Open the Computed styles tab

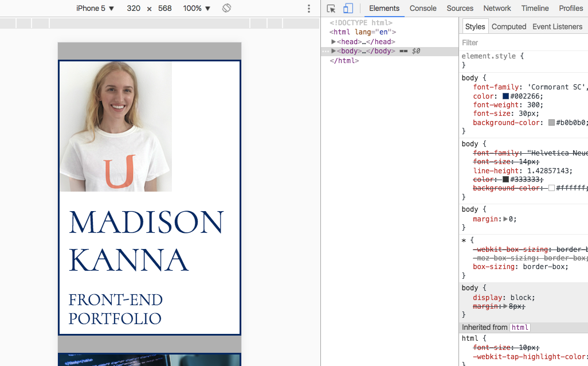click(509, 26)
